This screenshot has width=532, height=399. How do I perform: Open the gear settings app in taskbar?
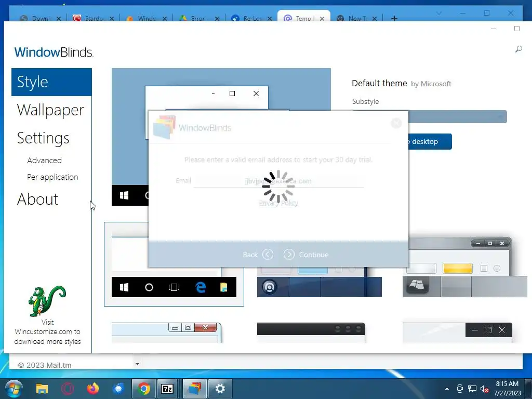220,389
